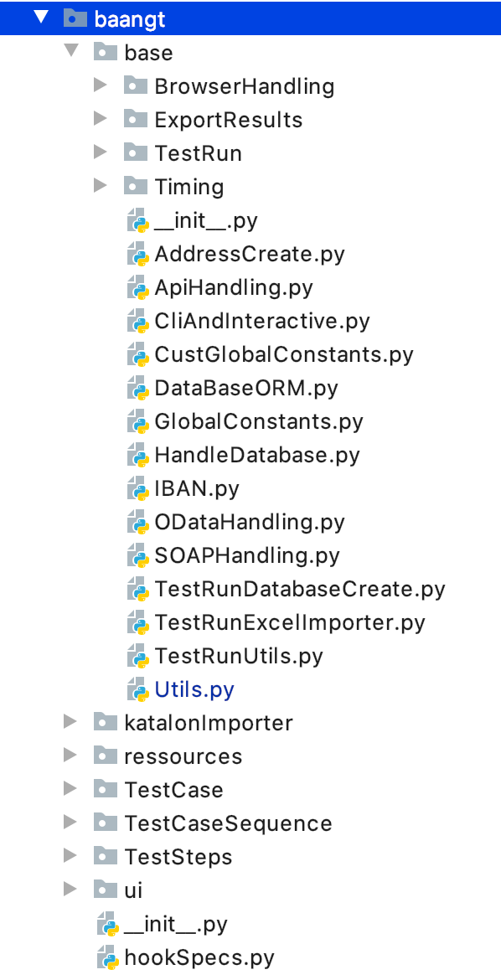This screenshot has height=980, width=501.
Task: Collapse the base folder arrow
Action: click(71, 52)
